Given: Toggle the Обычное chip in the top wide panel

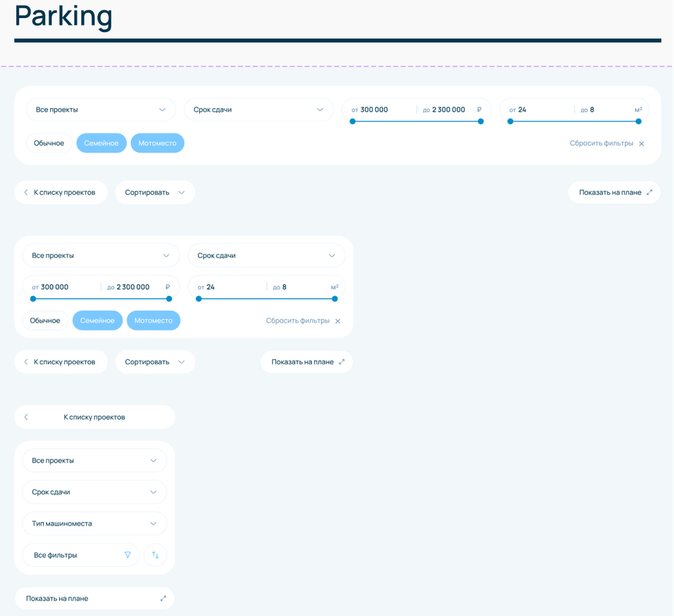Looking at the screenshot, I should [x=49, y=143].
